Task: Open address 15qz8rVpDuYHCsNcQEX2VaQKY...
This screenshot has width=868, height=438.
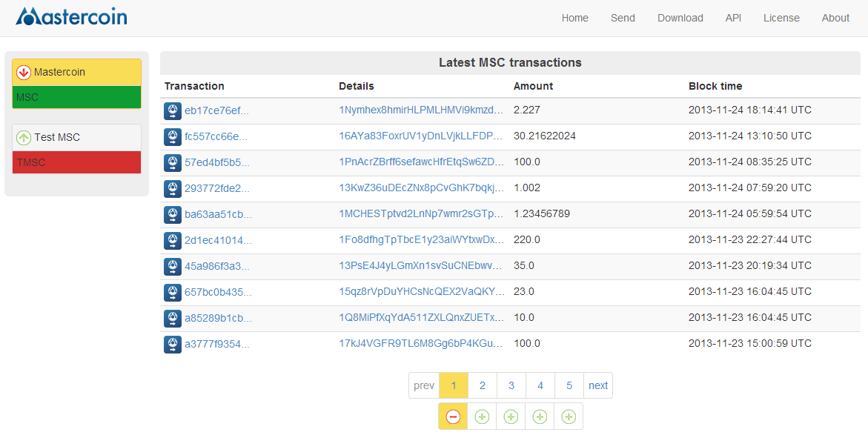Action: [421, 291]
